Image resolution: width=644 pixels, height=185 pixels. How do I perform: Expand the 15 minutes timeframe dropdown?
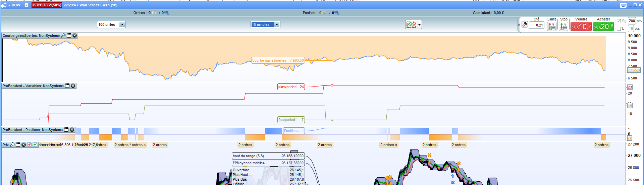(277, 24)
